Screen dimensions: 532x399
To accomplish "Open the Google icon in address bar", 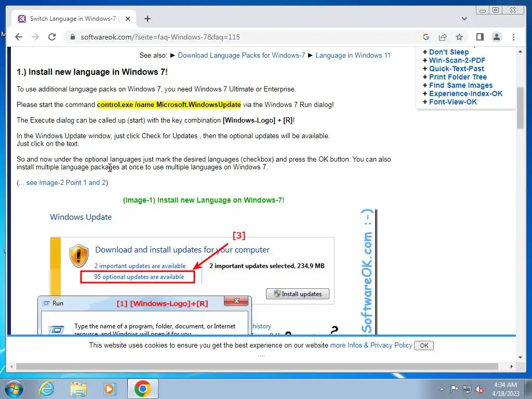I will (x=426, y=37).
